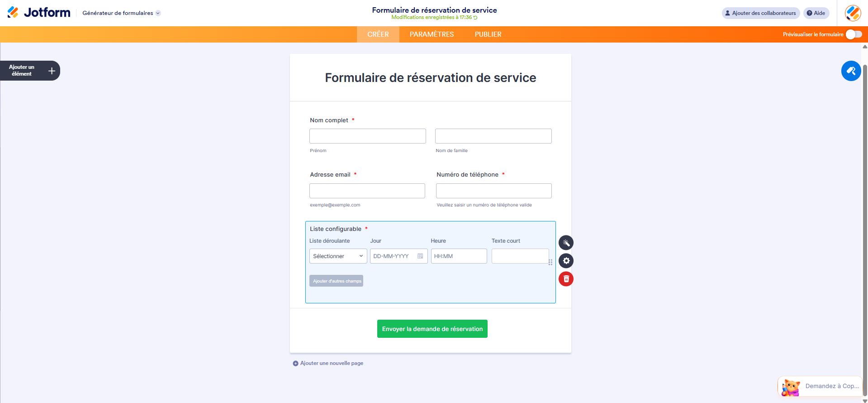Click the Jotform logo
868x403 pixels.
click(38, 12)
